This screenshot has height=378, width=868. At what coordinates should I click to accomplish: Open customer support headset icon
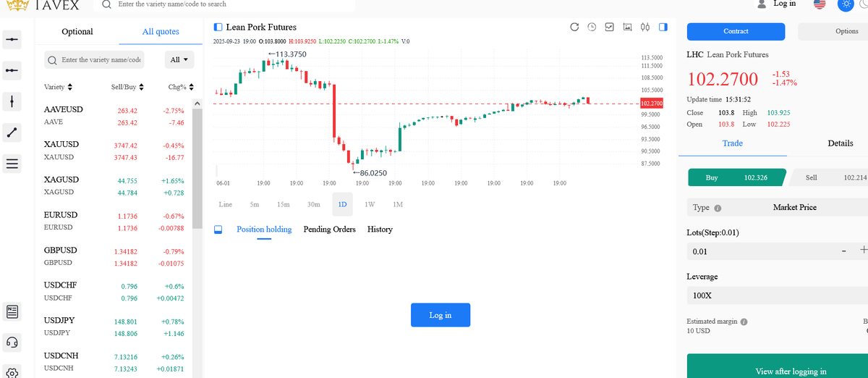coord(12,342)
